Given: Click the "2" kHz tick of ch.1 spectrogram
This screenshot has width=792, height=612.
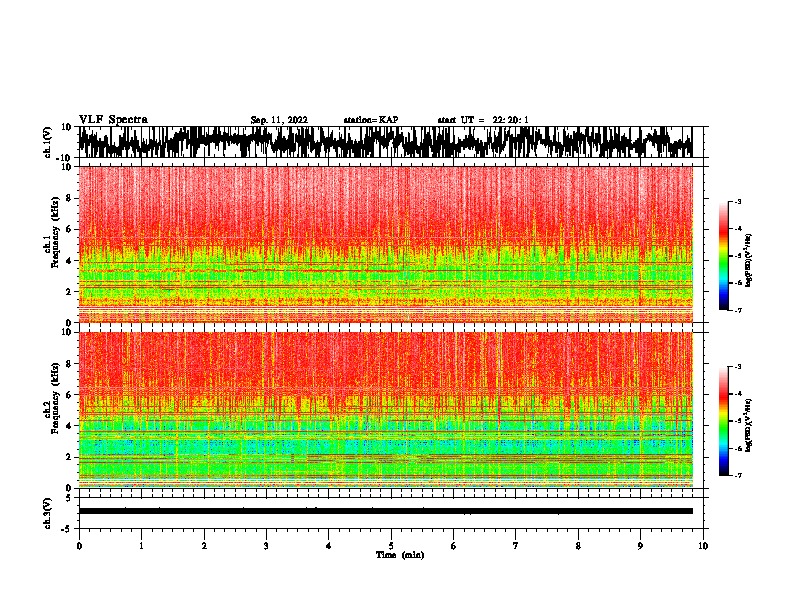Looking at the screenshot, I should 69,292.
